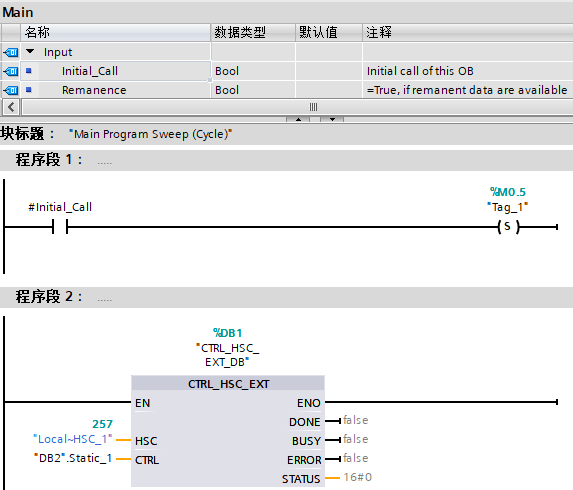Select the 程序段 2 network header
Screen dimensions: 573x490
click(x=286, y=297)
